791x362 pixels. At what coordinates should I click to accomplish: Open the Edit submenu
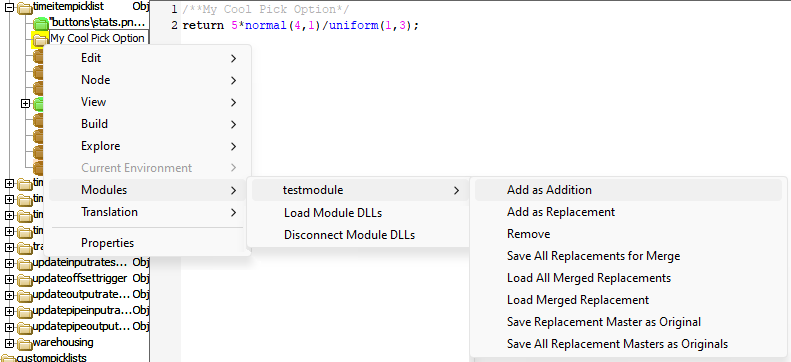[147, 58]
